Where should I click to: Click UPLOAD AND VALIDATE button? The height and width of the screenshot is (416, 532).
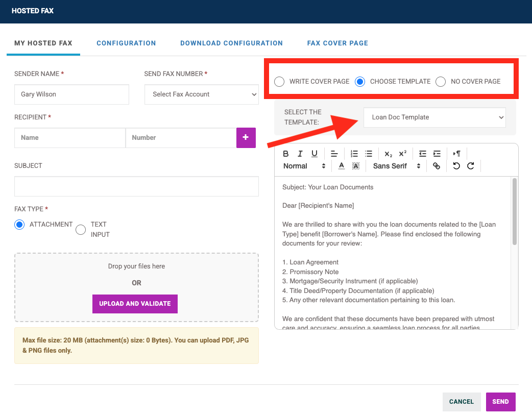coord(135,303)
